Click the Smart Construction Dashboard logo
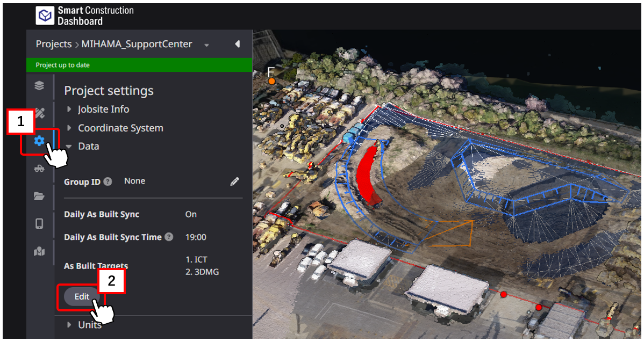Viewport: 644px width, 342px height. tap(45, 16)
